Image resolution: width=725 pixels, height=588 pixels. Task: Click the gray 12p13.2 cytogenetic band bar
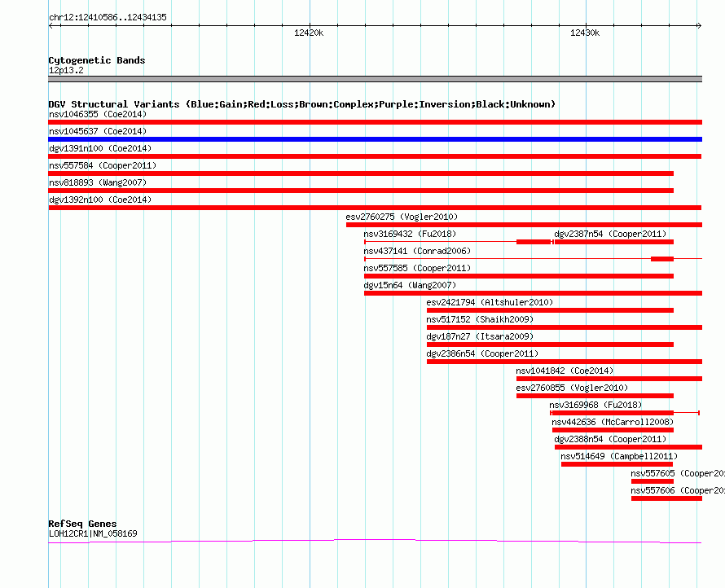coord(375,79)
